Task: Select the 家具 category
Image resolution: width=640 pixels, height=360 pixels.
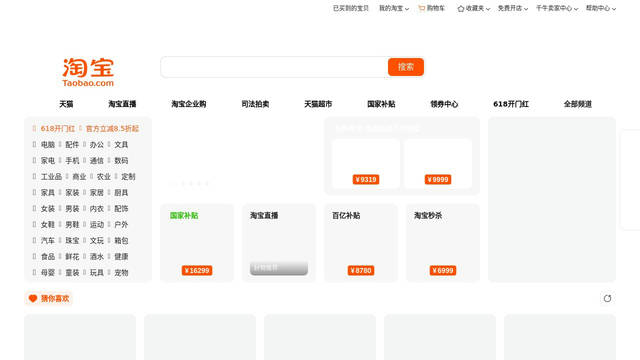Action: 48,193
